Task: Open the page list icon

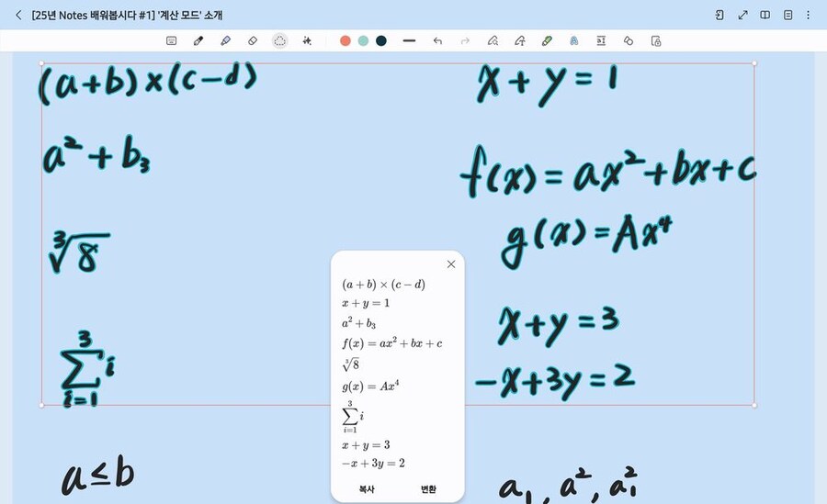Action: click(x=787, y=15)
